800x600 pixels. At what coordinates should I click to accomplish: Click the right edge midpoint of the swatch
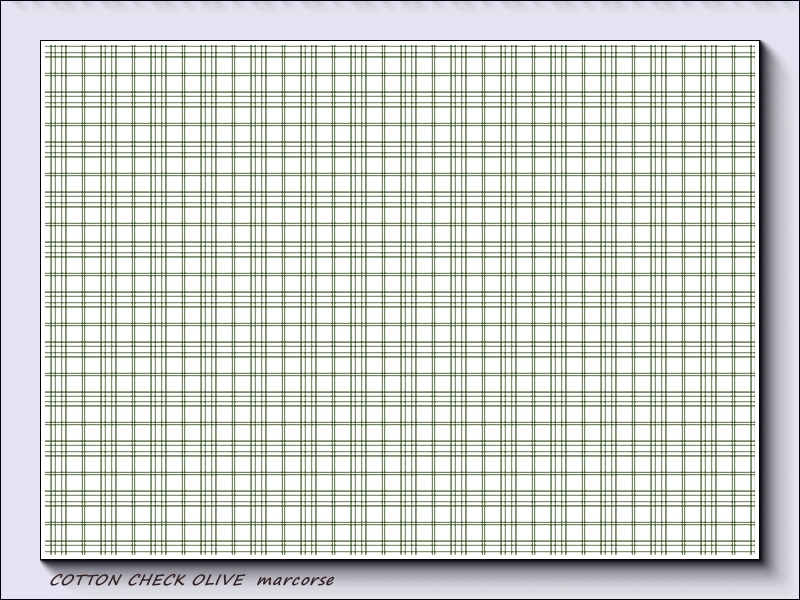coord(758,300)
